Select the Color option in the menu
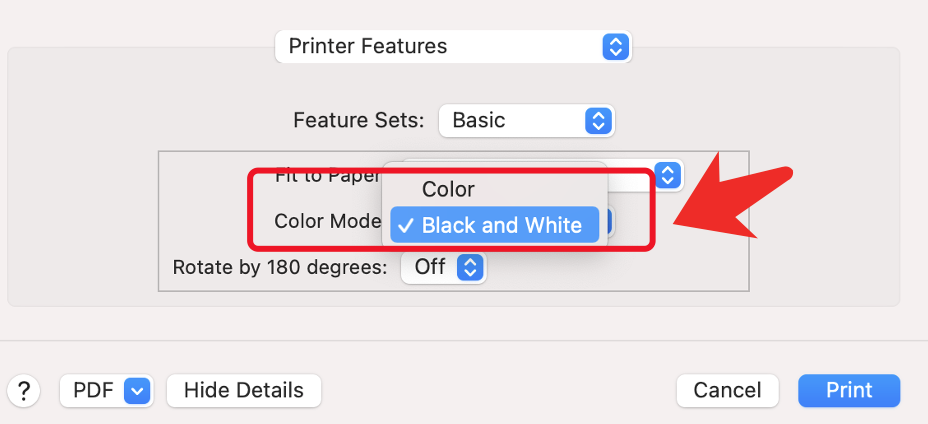 pyautogui.click(x=448, y=189)
